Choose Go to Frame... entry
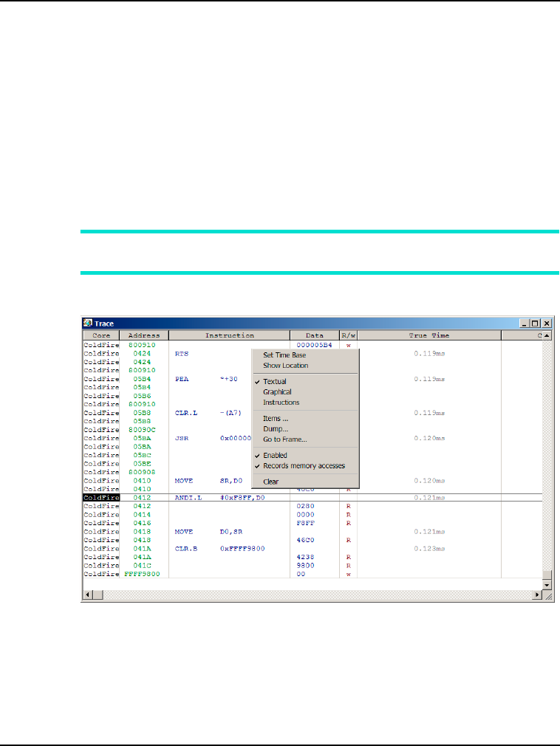 click(x=284, y=439)
